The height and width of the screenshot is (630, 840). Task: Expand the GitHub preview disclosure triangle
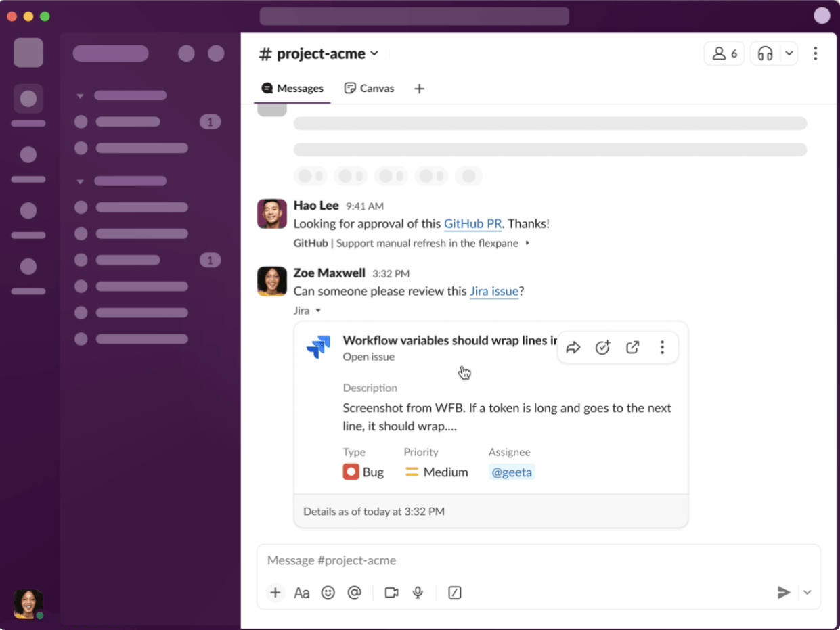point(527,243)
